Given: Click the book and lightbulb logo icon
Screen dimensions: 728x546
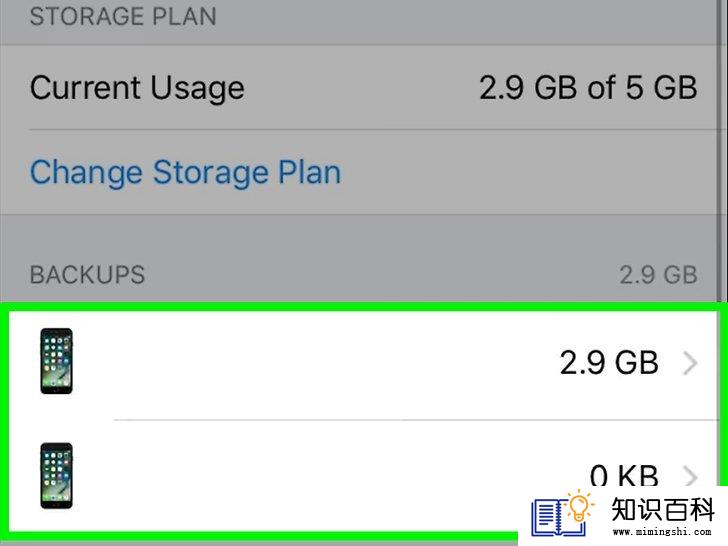Looking at the screenshot, I should tap(563, 512).
